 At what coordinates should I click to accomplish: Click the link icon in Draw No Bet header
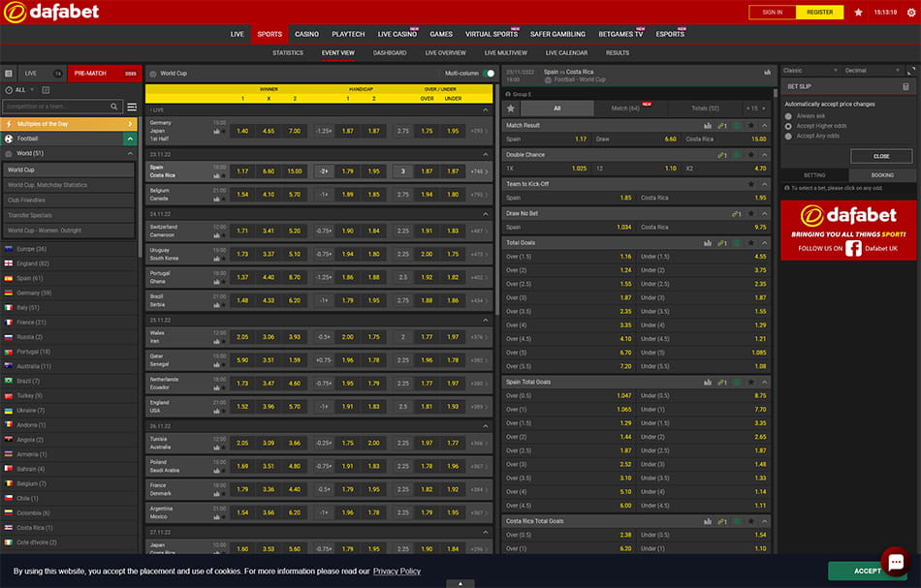[736, 214]
